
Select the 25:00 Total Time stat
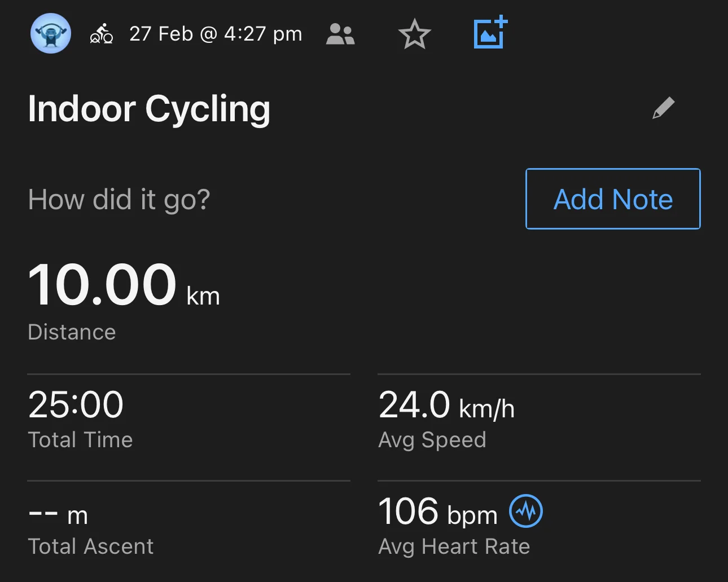pyautogui.click(x=76, y=405)
